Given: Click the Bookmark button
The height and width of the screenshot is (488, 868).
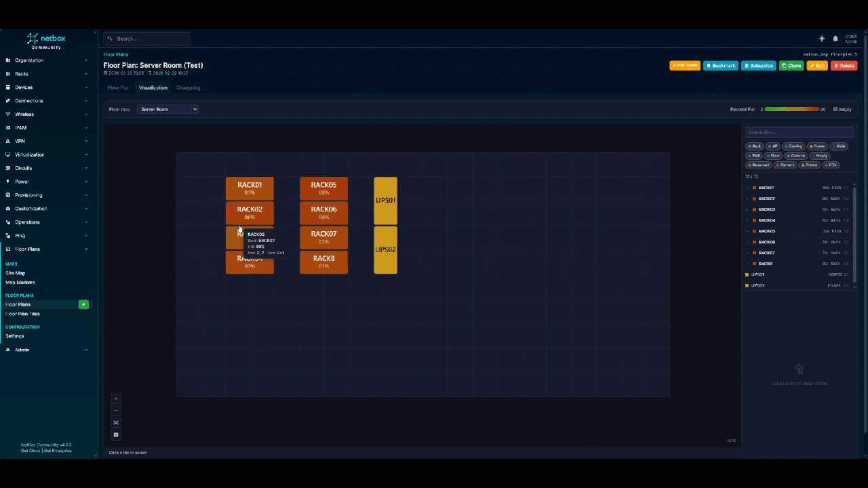Looking at the screenshot, I should point(721,66).
